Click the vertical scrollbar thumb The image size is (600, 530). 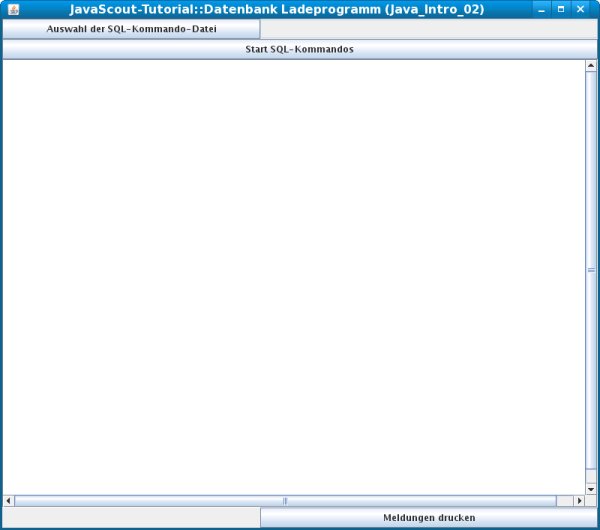pyautogui.click(x=591, y=270)
